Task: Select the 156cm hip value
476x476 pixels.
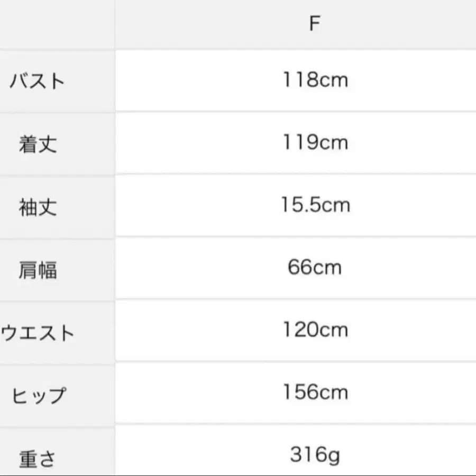Action: click(x=315, y=392)
